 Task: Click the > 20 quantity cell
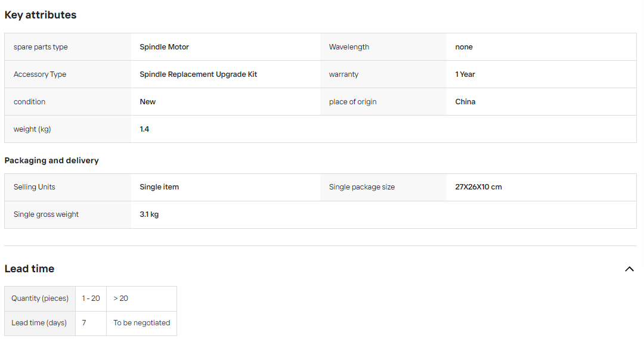[142, 298]
